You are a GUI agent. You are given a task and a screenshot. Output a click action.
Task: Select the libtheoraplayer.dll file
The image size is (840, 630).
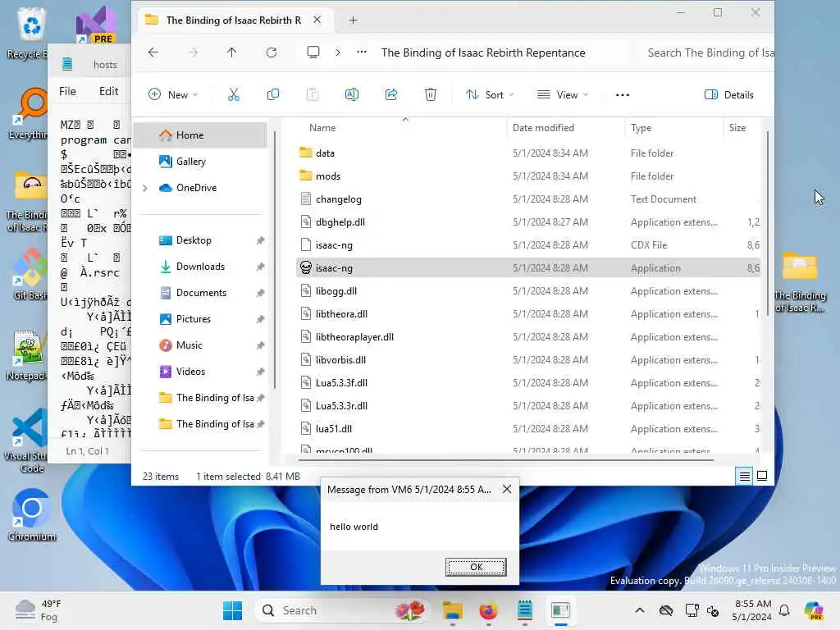[x=527, y=337]
